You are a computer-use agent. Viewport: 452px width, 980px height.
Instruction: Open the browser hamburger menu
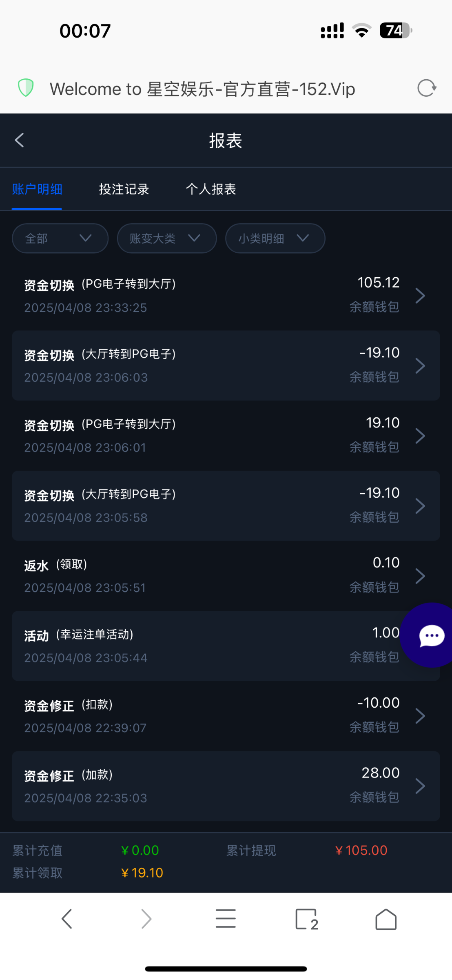tap(226, 919)
